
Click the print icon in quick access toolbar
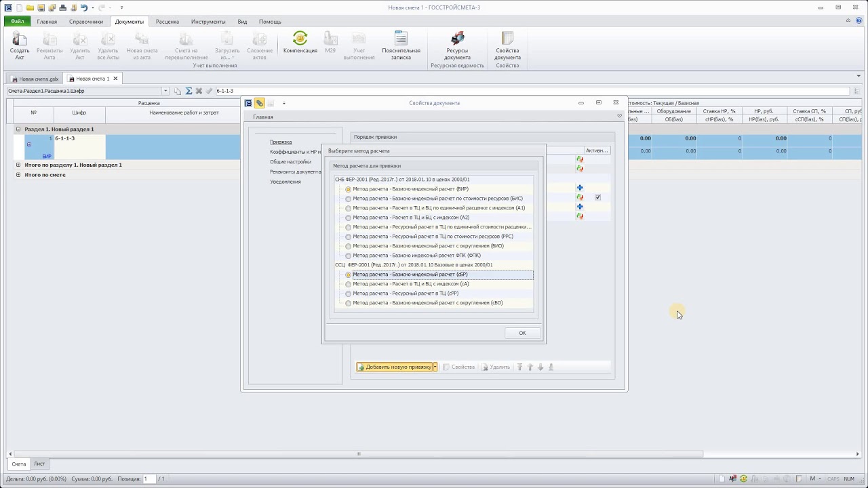coord(63,7)
